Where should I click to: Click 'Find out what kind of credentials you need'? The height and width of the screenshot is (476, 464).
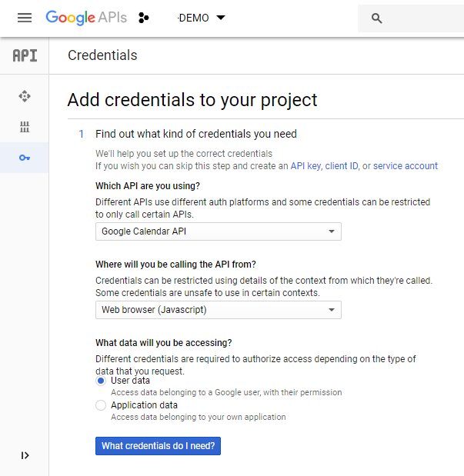[x=196, y=134]
